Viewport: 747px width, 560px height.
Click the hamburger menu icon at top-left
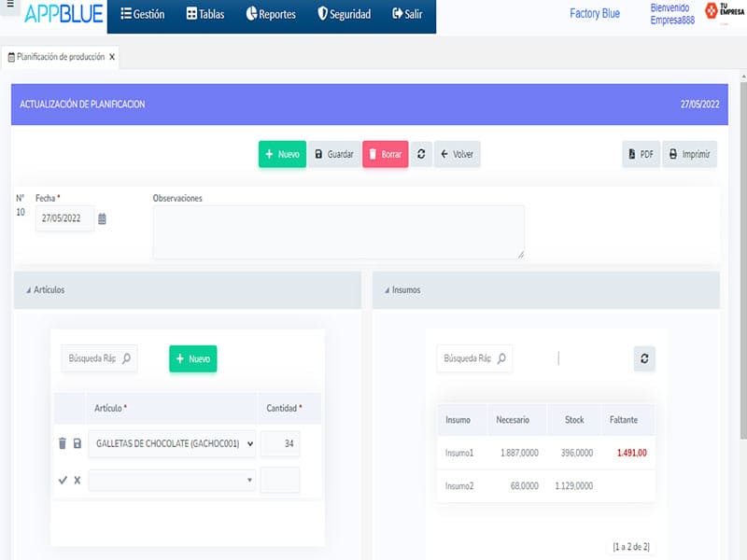7,7
